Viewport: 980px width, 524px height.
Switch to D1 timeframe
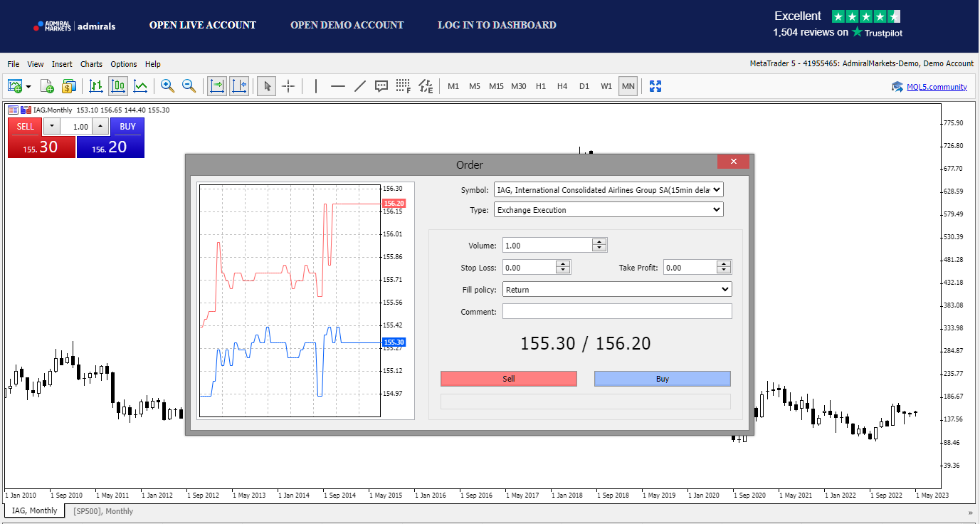584,86
